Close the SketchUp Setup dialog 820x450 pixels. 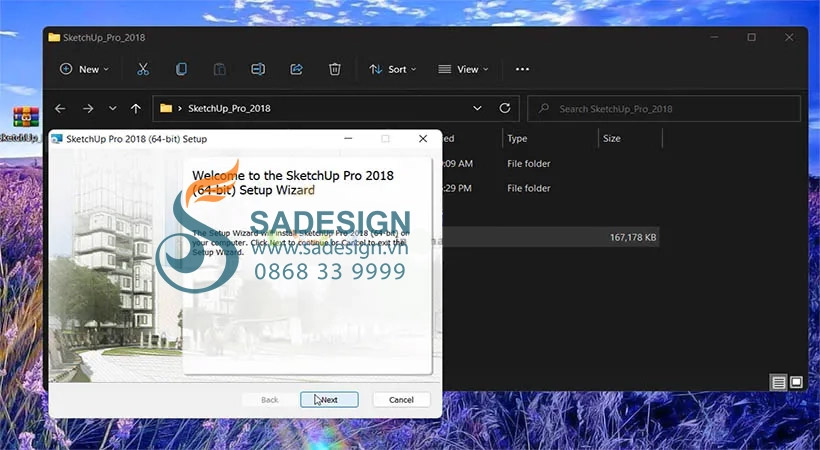423,139
